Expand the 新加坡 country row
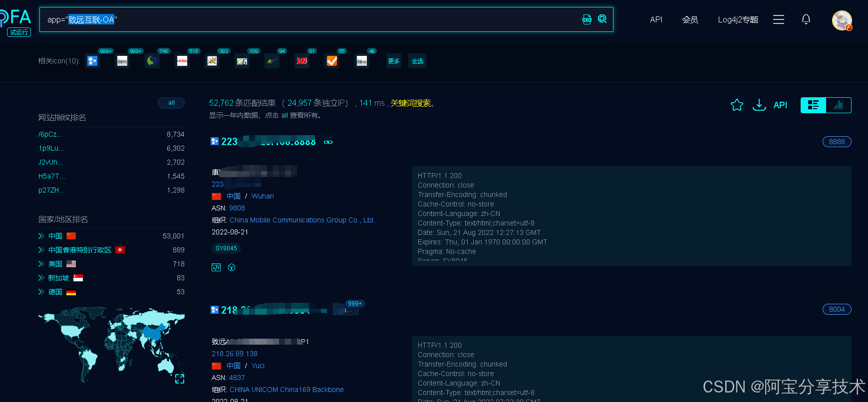This screenshot has width=868, height=402. coord(41,278)
